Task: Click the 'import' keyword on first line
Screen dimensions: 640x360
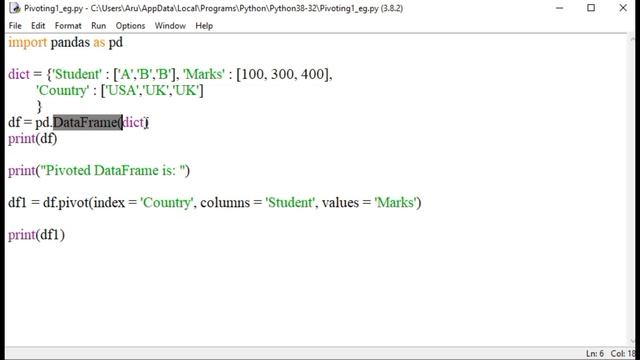Action: click(28, 42)
